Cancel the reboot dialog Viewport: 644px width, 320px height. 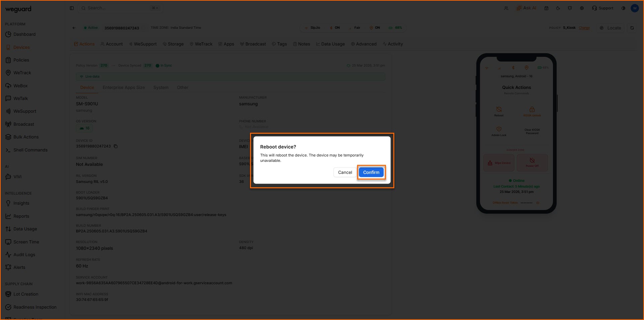point(345,173)
